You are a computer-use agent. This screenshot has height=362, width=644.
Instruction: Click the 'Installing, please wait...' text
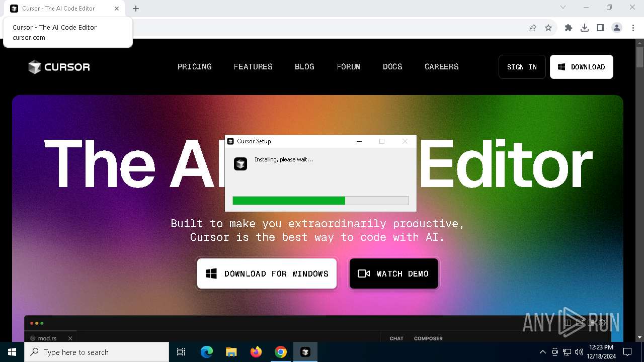coord(284,159)
